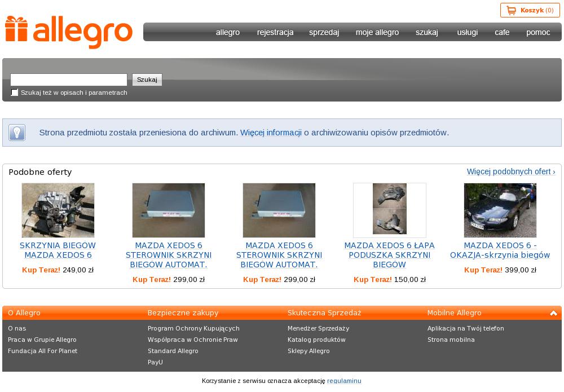Open Standard Allegro footer link

coord(173,351)
